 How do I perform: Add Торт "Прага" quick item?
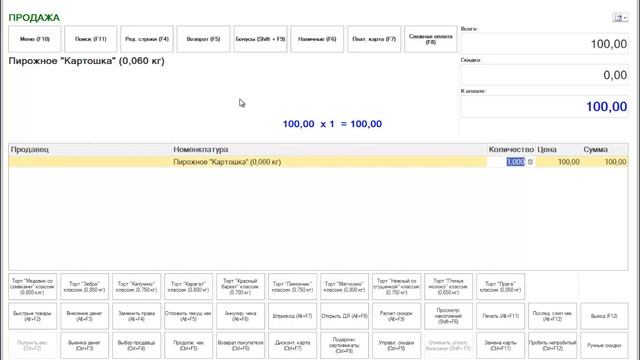(500, 287)
